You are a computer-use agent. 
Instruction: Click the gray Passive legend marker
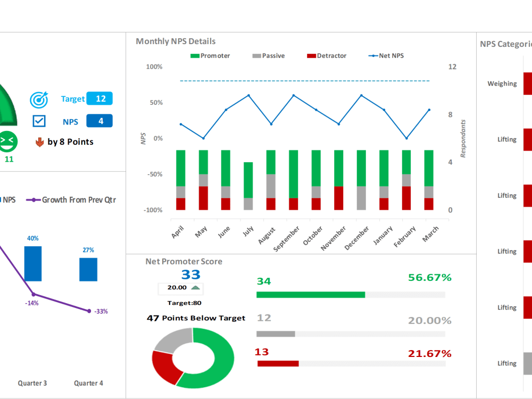[256, 55]
